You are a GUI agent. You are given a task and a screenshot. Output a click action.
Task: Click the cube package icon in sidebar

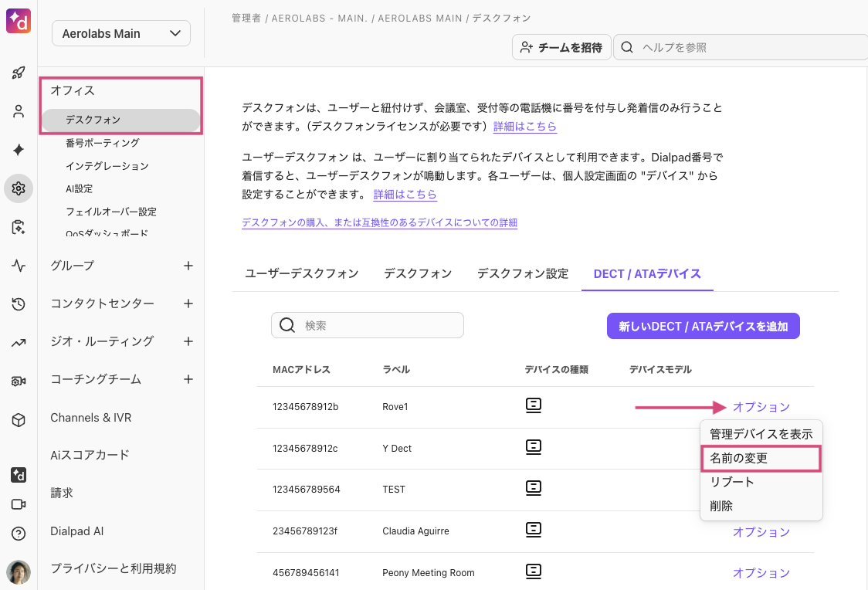[x=19, y=420]
